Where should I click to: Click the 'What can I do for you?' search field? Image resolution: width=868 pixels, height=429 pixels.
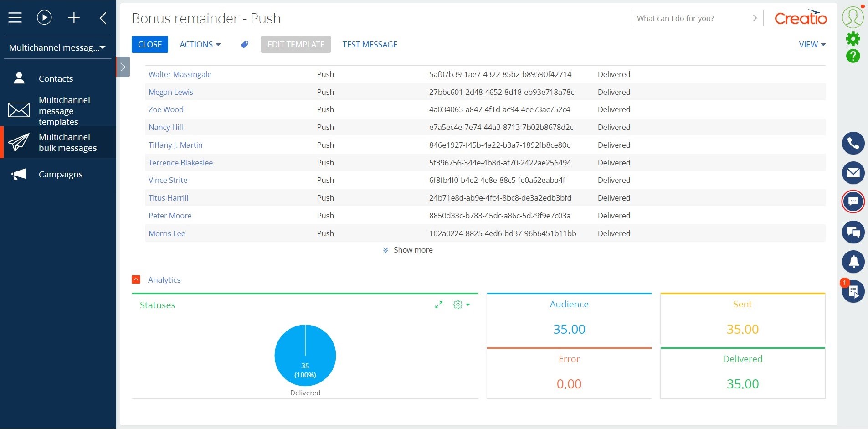(x=688, y=18)
